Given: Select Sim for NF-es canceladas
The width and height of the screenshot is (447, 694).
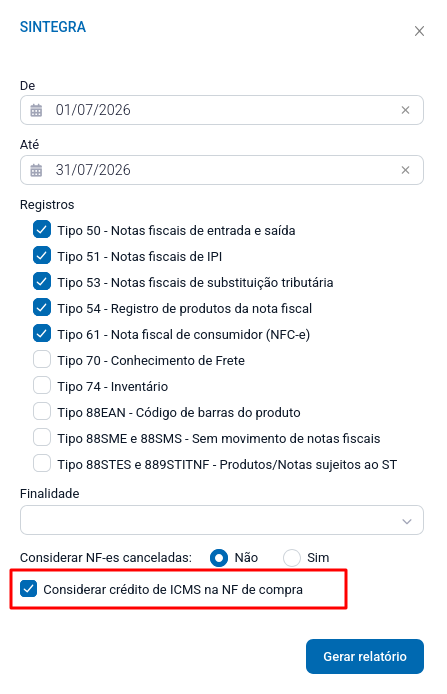Looking at the screenshot, I should (292, 558).
